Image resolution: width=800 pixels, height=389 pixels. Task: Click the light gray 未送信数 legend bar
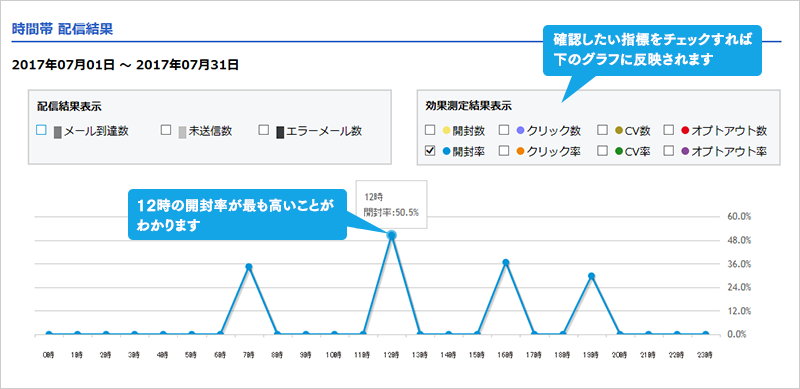point(182,132)
